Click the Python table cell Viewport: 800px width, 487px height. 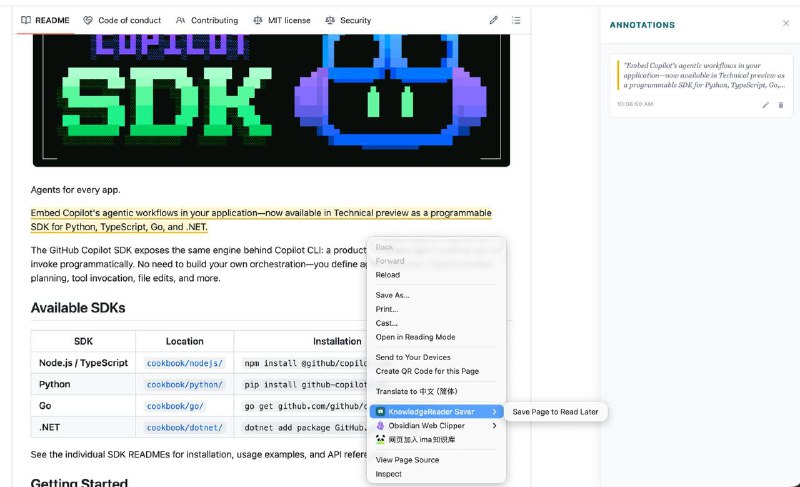(x=83, y=385)
